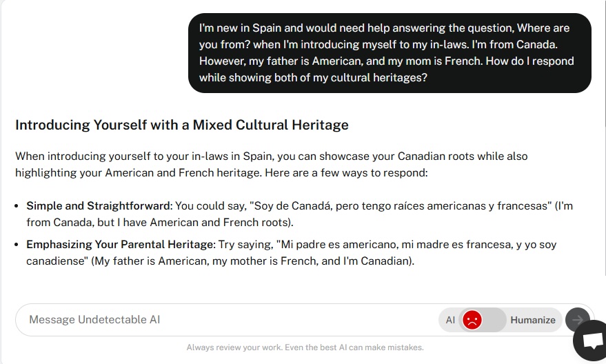Click the send arrow button

[576, 320]
